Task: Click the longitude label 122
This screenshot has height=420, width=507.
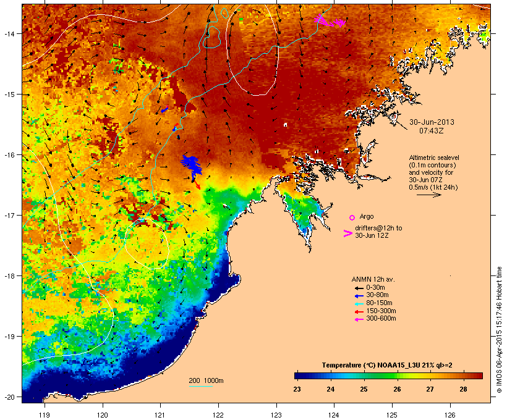Action: click(x=218, y=415)
